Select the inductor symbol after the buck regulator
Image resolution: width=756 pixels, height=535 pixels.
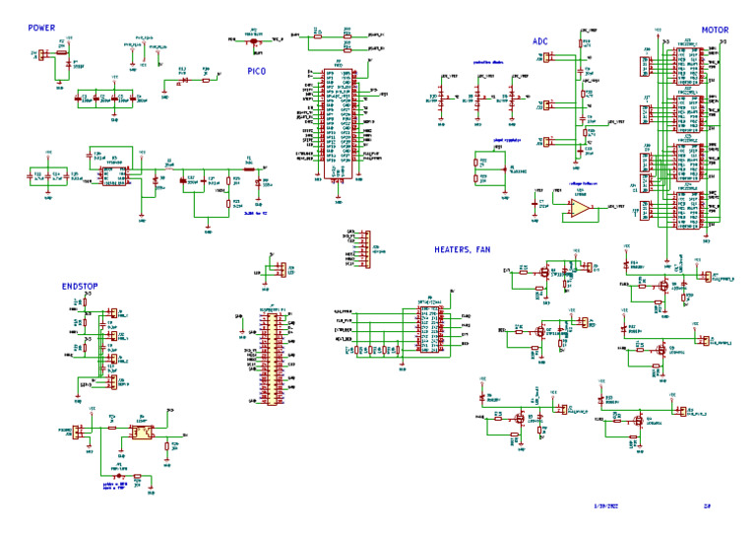(169, 169)
